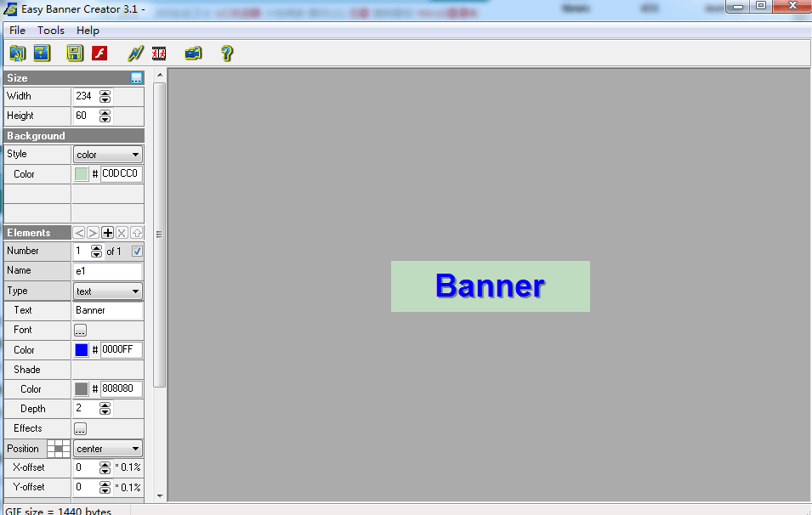
Task: Move the element up with the arrow
Action: 137,232
